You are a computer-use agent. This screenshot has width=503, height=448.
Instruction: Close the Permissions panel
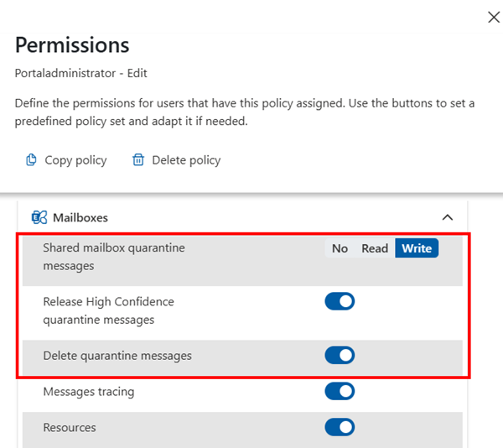[494, 17]
